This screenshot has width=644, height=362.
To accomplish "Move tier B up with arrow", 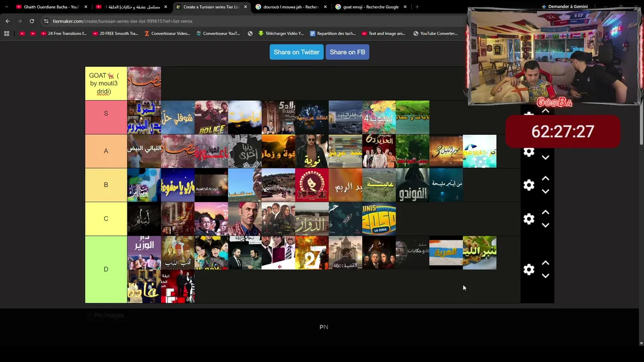I will [545, 178].
